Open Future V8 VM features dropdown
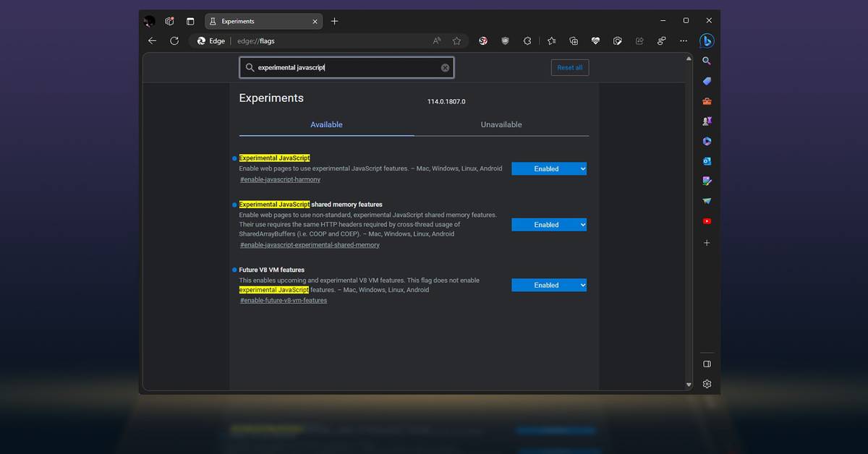Screen dimensions: 868x454 (548, 285)
